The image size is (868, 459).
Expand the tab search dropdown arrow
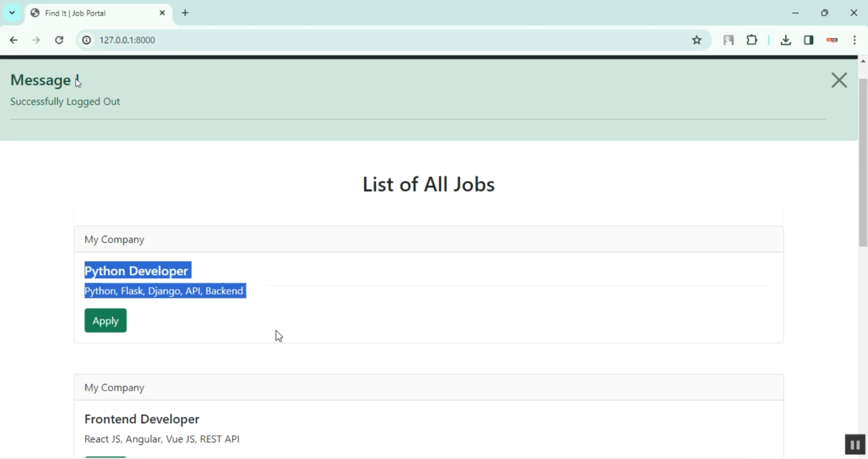tap(12, 13)
